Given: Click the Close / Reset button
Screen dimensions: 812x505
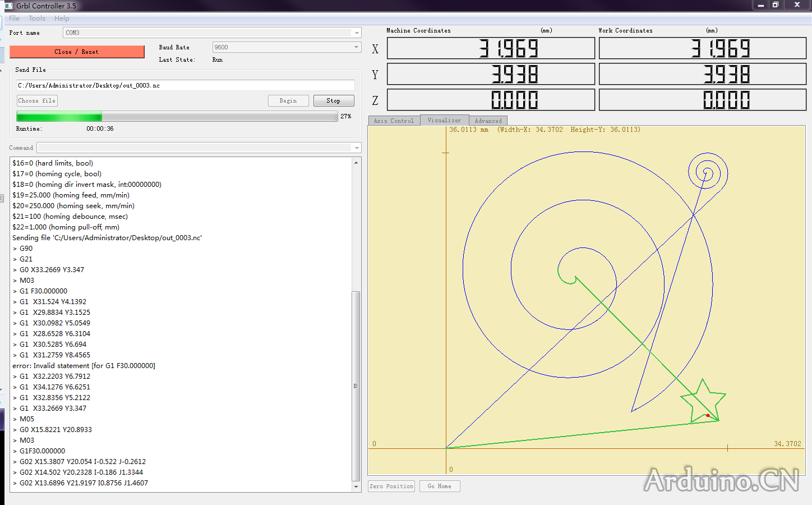Looking at the screenshot, I should (x=77, y=52).
